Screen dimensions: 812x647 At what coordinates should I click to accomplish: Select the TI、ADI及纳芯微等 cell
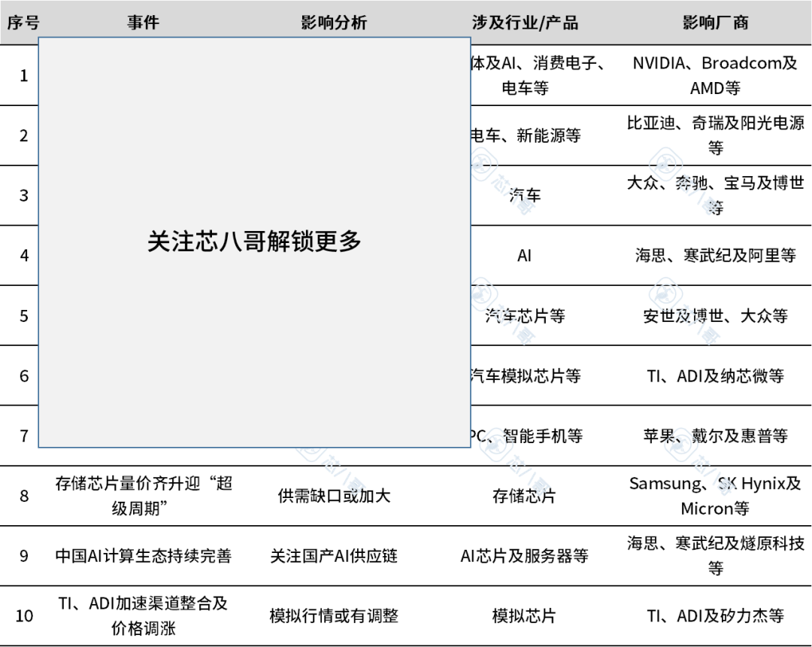[x=715, y=375]
